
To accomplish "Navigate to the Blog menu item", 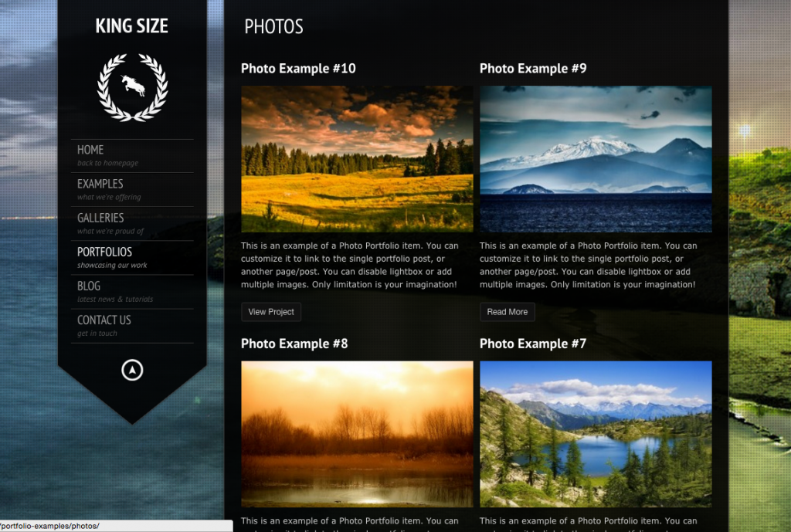I will (89, 286).
